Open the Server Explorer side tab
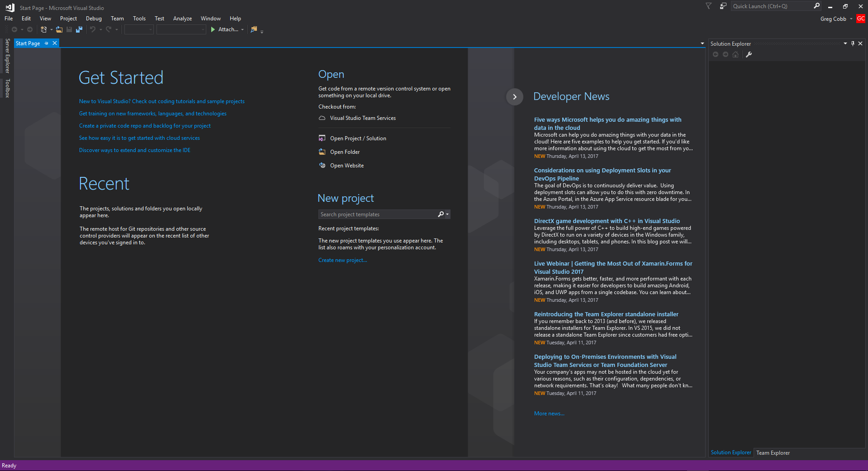868x471 pixels. (7, 56)
